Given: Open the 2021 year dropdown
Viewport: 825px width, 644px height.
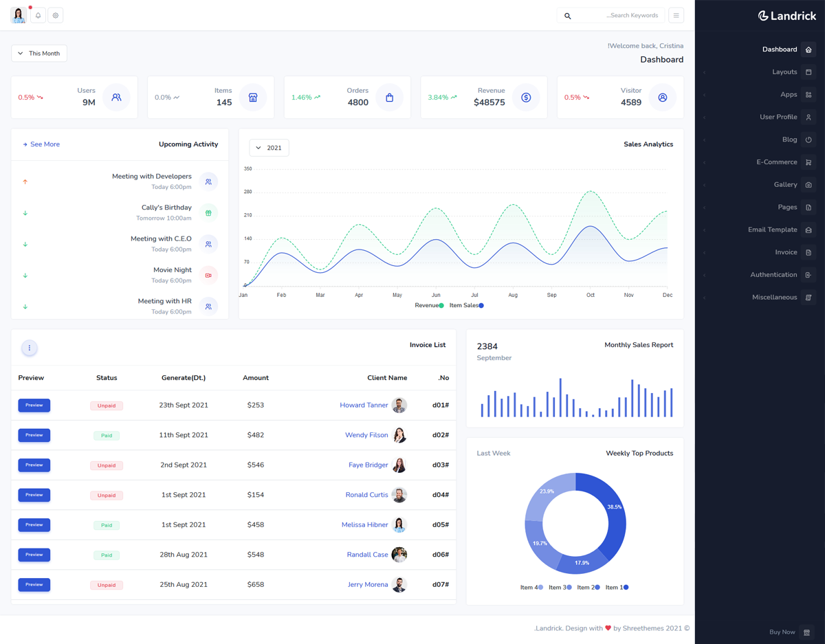Looking at the screenshot, I should (269, 148).
